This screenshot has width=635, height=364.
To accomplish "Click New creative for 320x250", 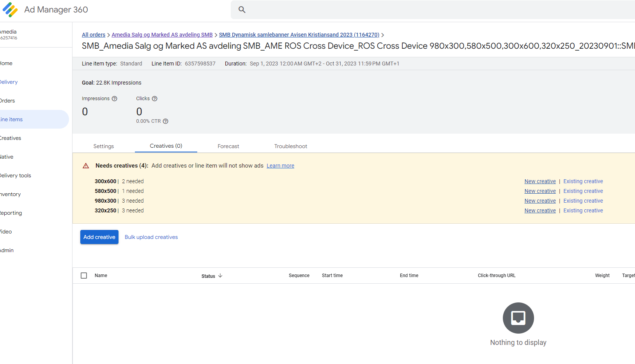I will tap(540, 210).
